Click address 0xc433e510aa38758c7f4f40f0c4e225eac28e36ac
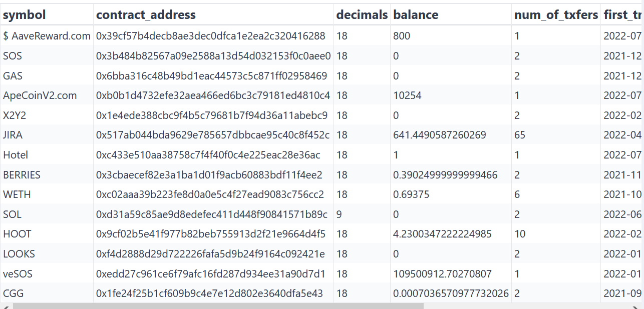The height and width of the screenshot is (309, 644). [x=208, y=155]
